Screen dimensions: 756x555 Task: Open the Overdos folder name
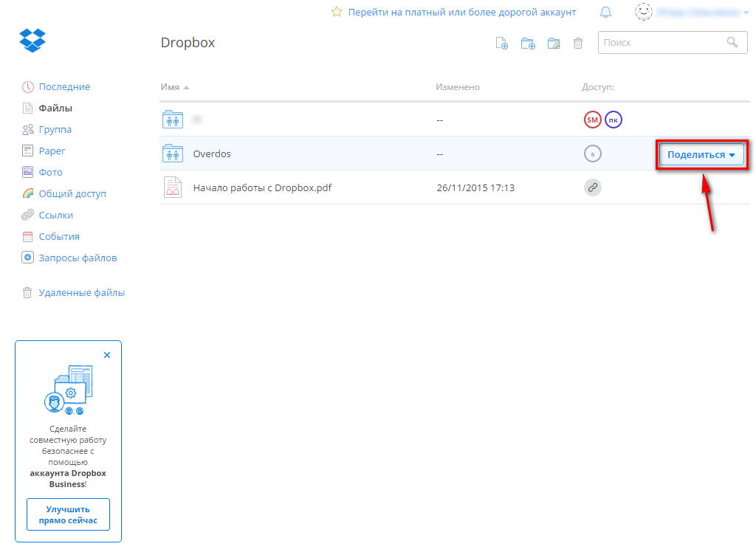[x=212, y=154]
